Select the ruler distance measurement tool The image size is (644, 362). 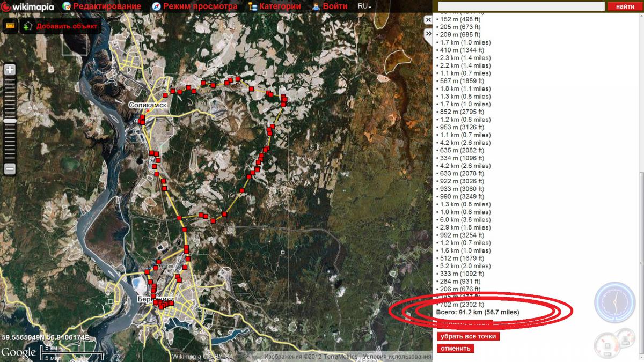(10, 26)
